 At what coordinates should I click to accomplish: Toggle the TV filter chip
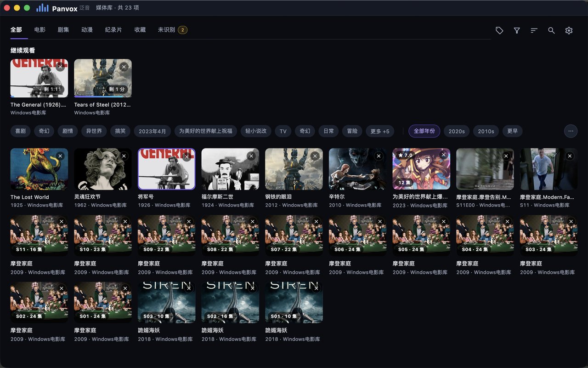pos(283,131)
